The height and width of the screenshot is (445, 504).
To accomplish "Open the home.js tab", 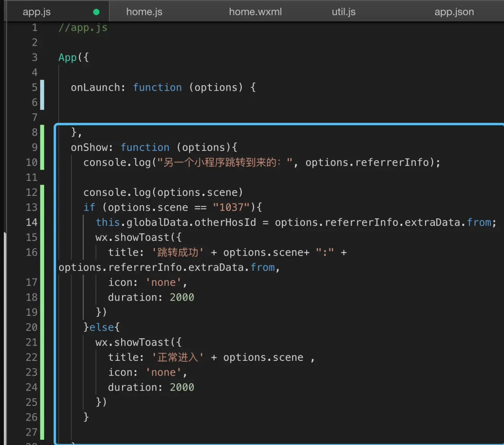I will point(144,12).
